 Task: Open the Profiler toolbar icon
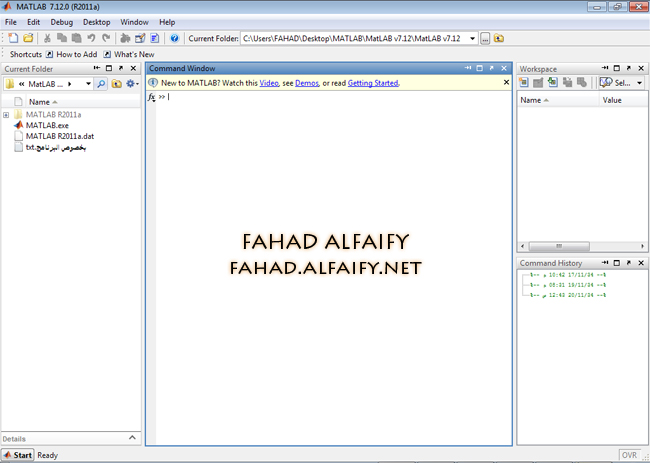155,38
